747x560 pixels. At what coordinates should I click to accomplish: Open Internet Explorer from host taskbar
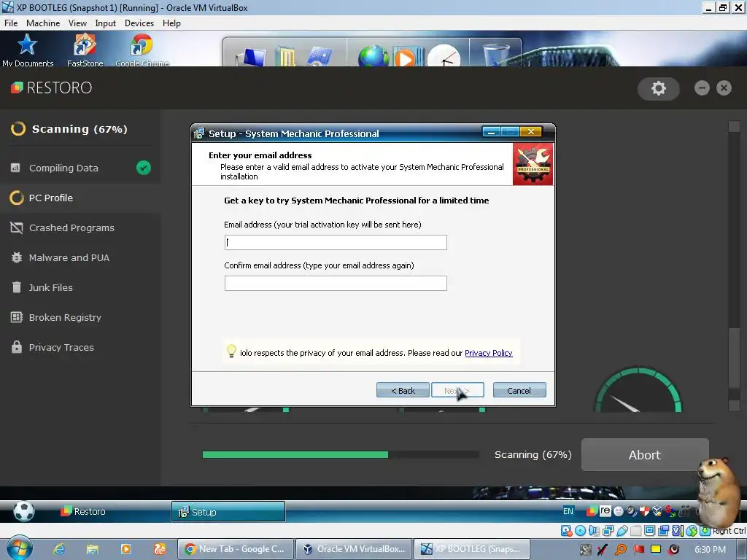click(59, 549)
